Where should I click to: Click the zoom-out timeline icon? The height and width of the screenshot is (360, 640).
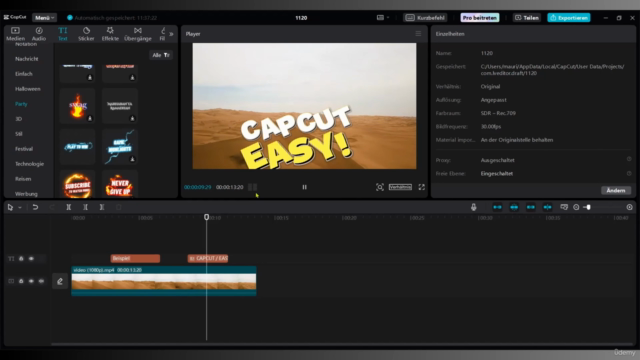pos(576,207)
